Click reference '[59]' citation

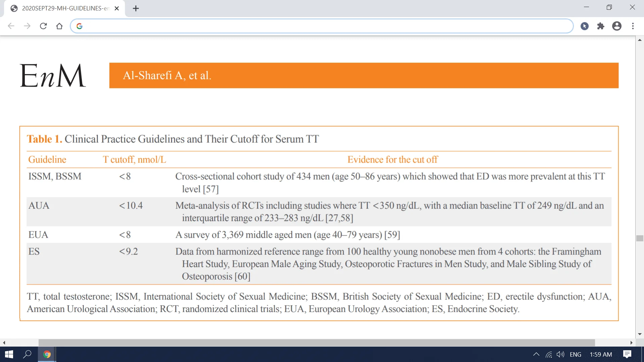click(x=392, y=235)
